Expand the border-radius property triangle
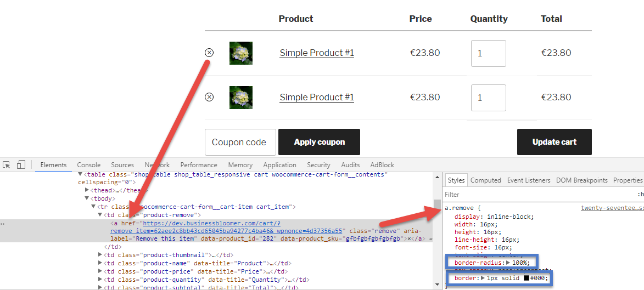This screenshot has width=644, height=290. [x=508, y=263]
